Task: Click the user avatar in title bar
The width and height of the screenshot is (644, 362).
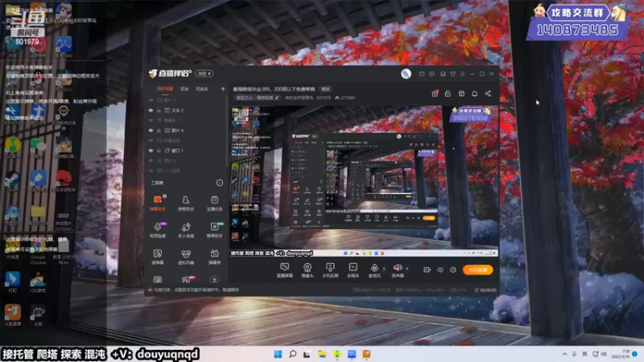Action: [406, 73]
